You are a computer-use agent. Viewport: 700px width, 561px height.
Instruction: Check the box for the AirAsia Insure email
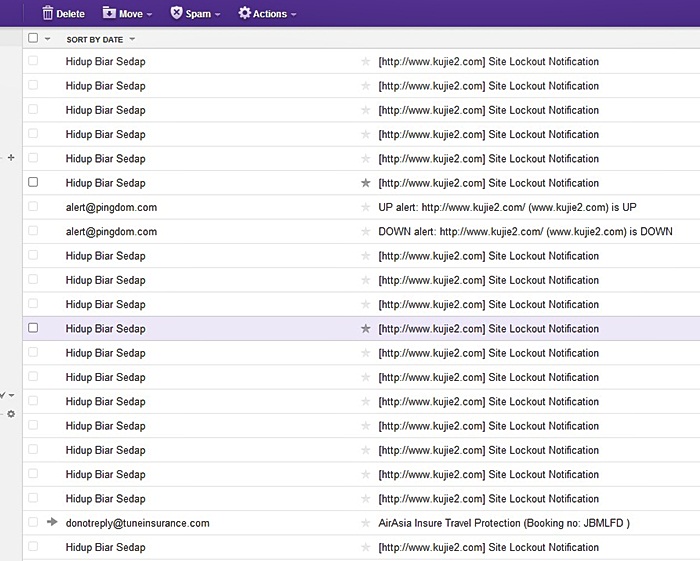(x=33, y=523)
